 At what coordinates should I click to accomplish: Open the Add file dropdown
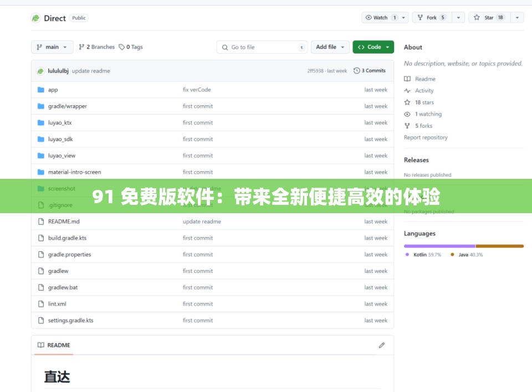pyautogui.click(x=330, y=47)
